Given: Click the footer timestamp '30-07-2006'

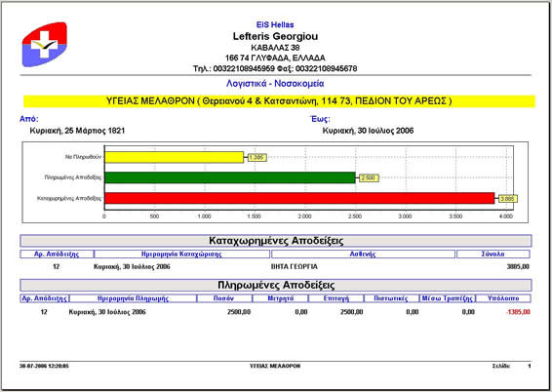Looking at the screenshot, I should (x=44, y=366).
